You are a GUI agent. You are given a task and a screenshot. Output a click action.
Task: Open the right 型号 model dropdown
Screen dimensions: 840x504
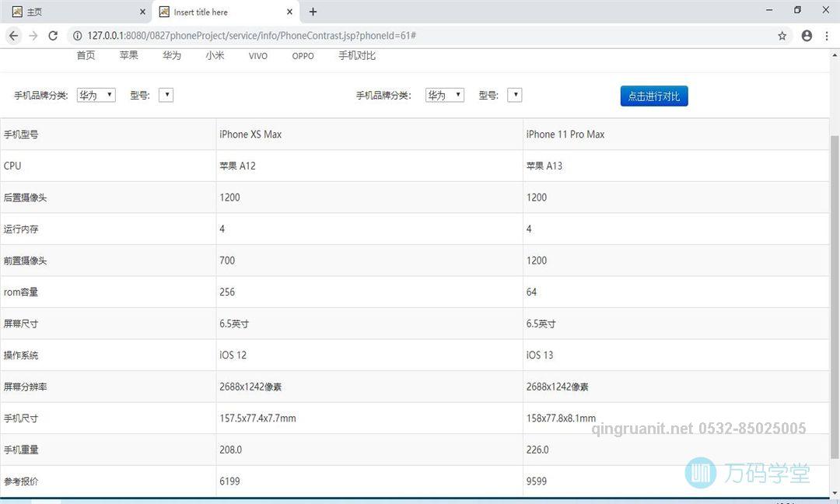(514, 94)
